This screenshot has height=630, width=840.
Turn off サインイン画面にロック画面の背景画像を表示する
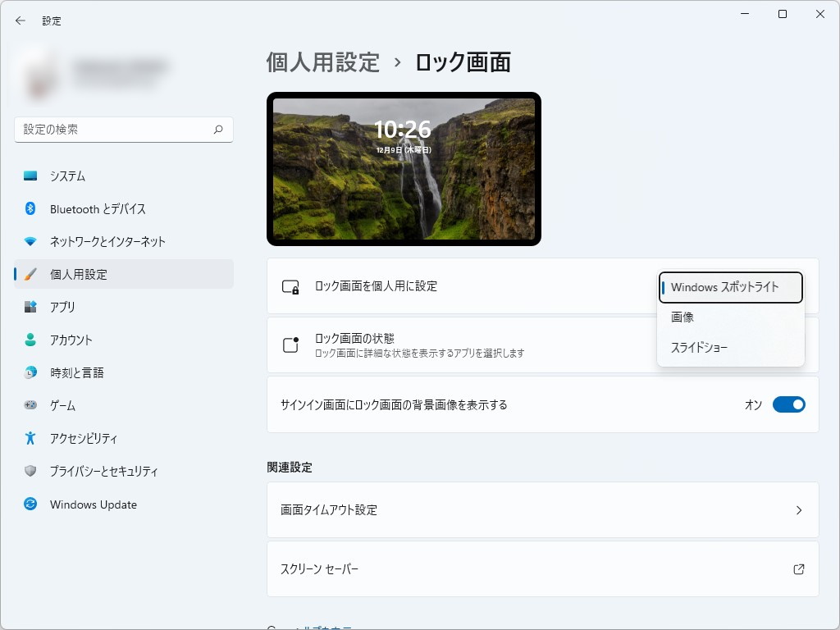pos(788,404)
